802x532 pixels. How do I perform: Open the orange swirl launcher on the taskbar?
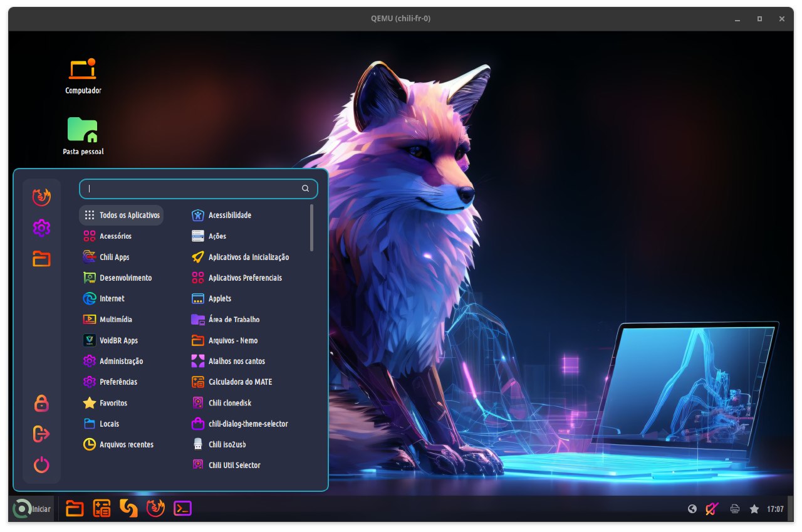128,508
